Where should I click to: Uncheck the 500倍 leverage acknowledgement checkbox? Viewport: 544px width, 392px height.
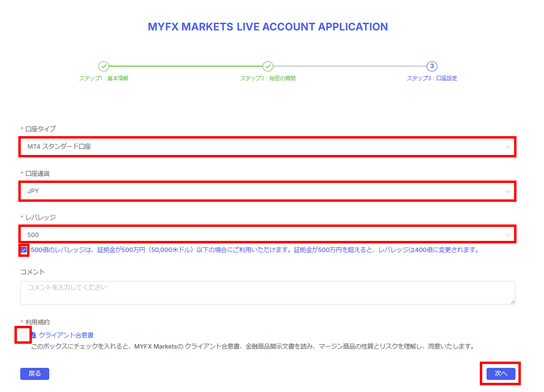[x=24, y=250]
